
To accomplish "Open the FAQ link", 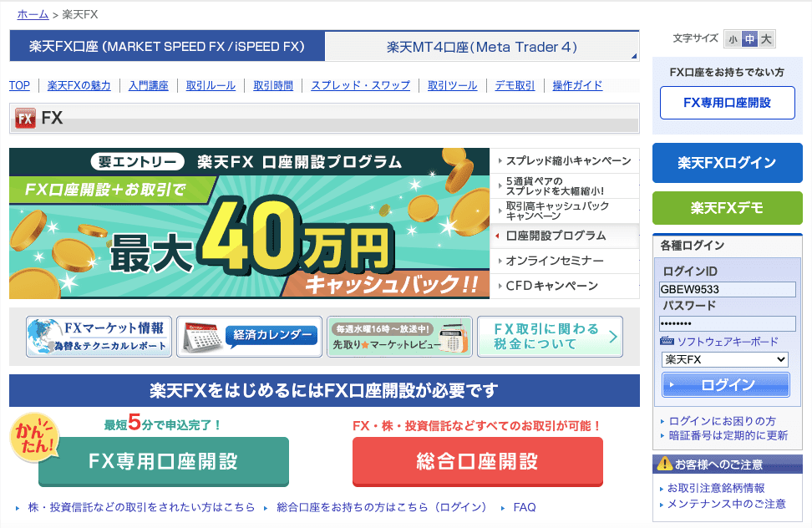I will (525, 507).
